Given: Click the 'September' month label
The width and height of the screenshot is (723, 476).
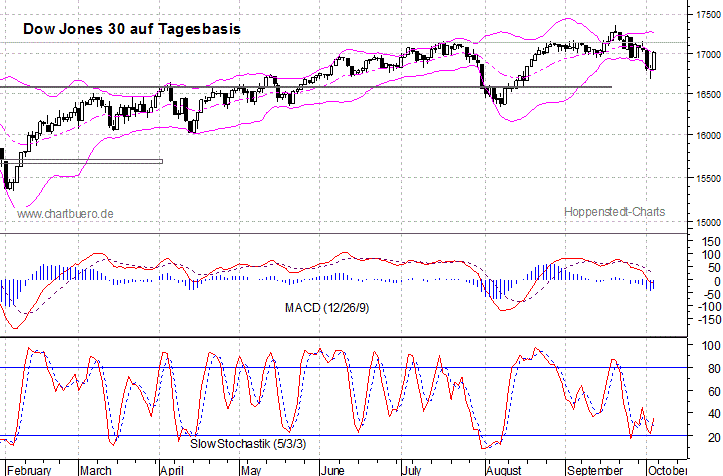Looking at the screenshot, I should pos(595,470).
